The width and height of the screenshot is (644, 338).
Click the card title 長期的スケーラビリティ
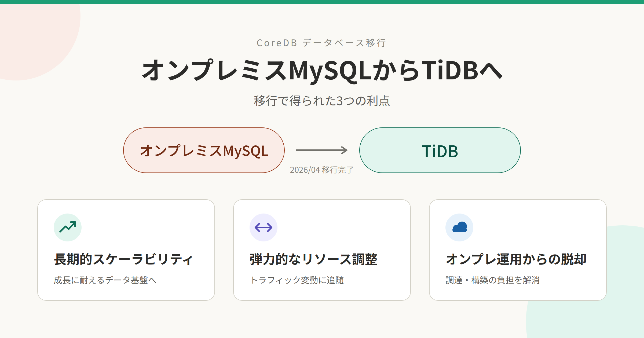pyautogui.click(x=123, y=259)
